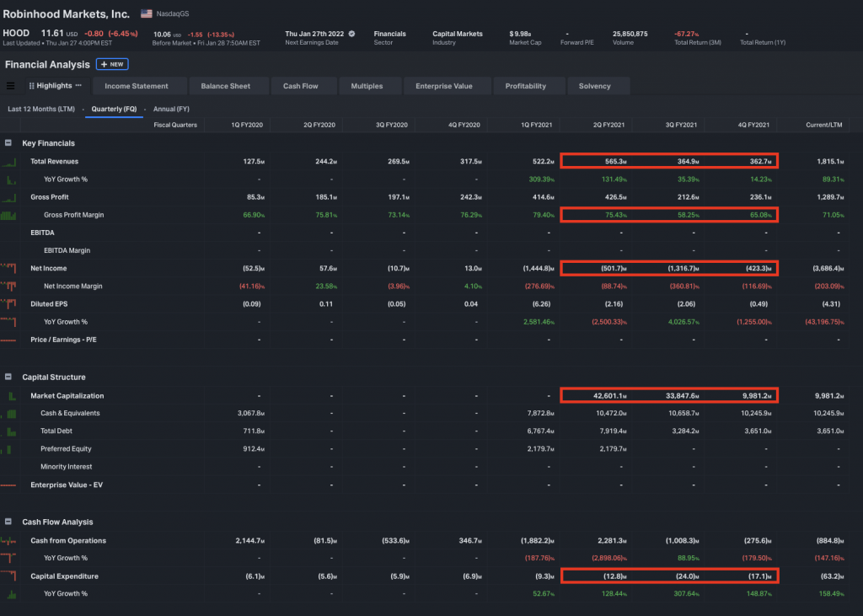This screenshot has height=616, width=863.
Task: Collapse the Cash Flow Analysis section
Action: [8, 522]
